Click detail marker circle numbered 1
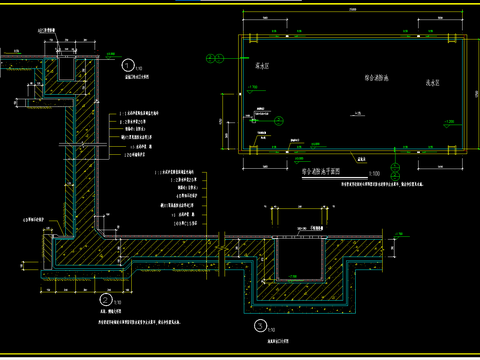480x360 pixels. click(x=128, y=65)
